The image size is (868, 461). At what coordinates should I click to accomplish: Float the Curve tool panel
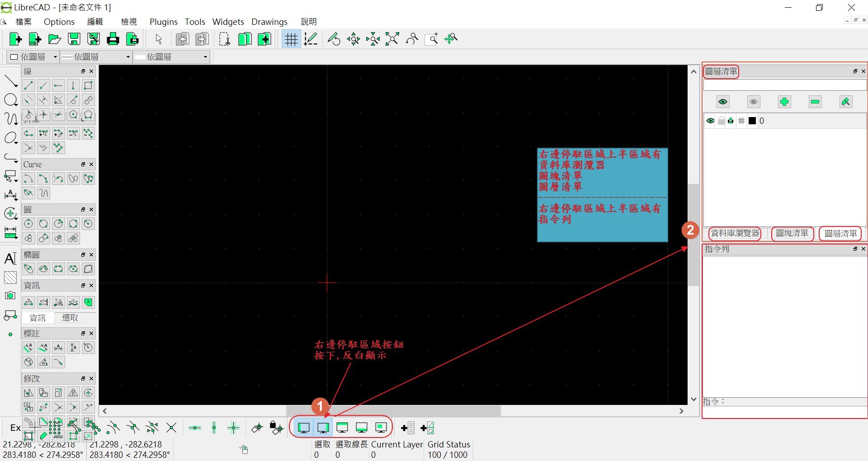click(83, 165)
